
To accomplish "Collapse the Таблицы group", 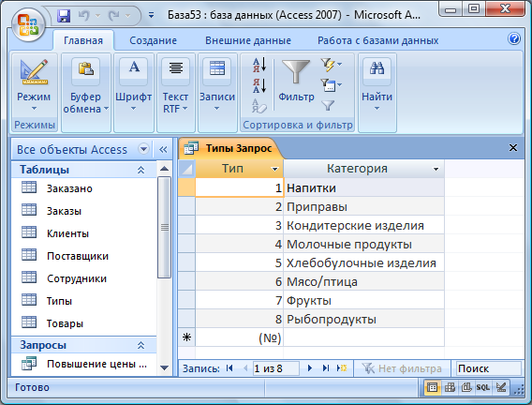I will point(140,170).
